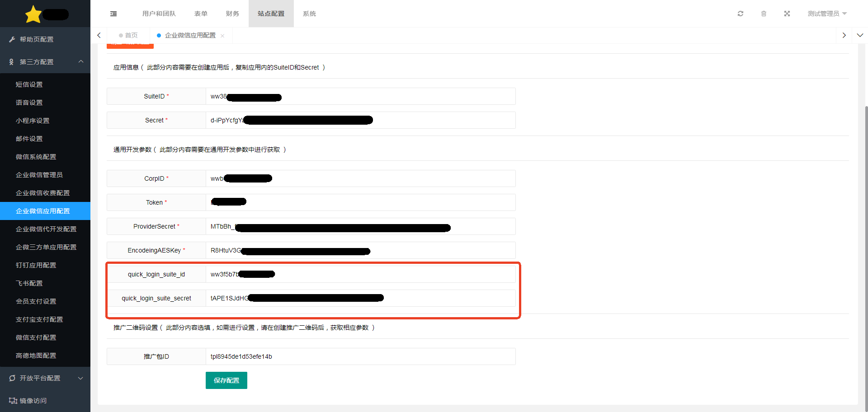Image resolution: width=868 pixels, height=412 pixels.
Task: Close the 企业微信应用配置 tab
Action: [222, 36]
